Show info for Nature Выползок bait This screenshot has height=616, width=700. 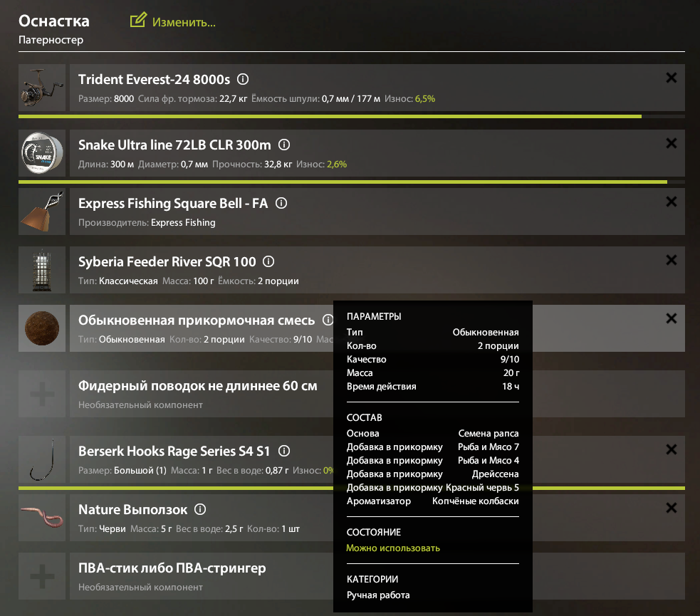[x=200, y=509]
